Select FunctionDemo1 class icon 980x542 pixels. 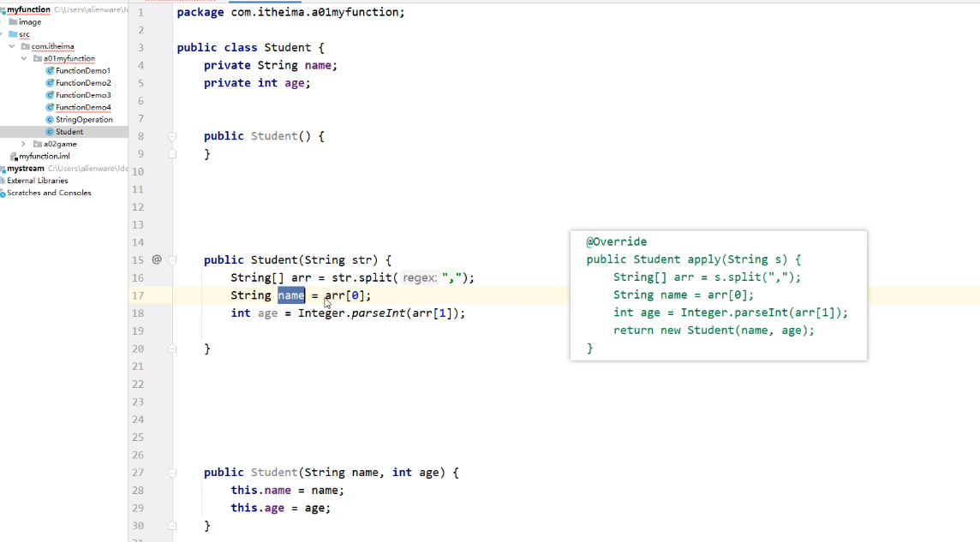point(49,70)
